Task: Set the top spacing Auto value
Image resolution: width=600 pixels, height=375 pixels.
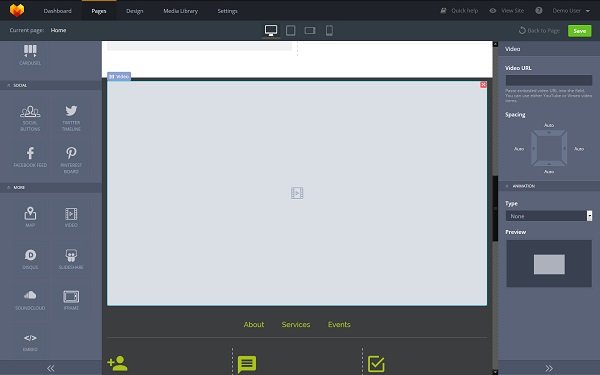Action: [x=549, y=125]
